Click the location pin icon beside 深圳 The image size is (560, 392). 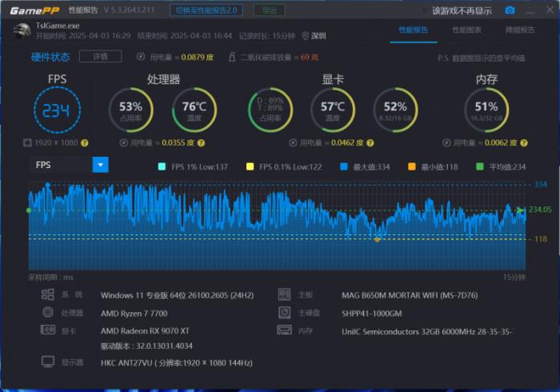(305, 36)
